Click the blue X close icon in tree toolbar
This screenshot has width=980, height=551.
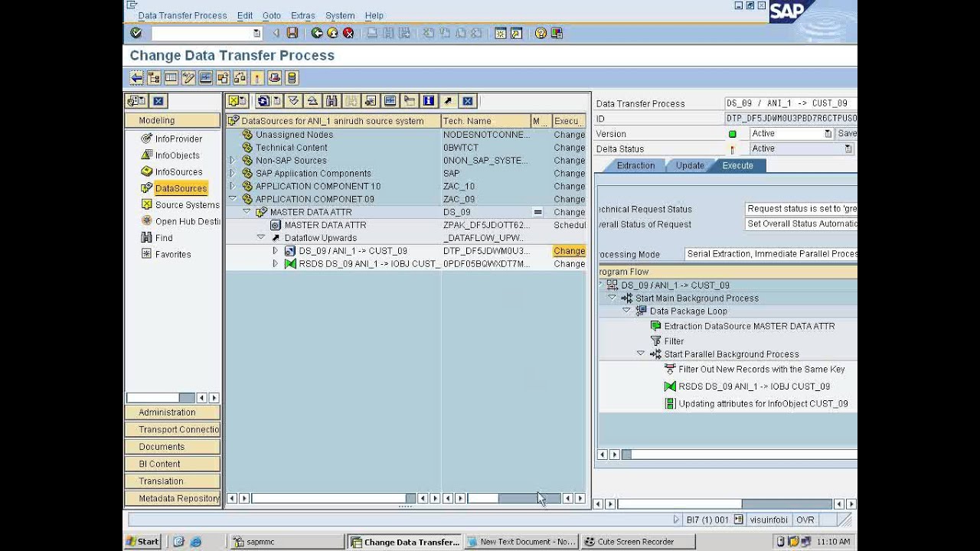tap(467, 101)
